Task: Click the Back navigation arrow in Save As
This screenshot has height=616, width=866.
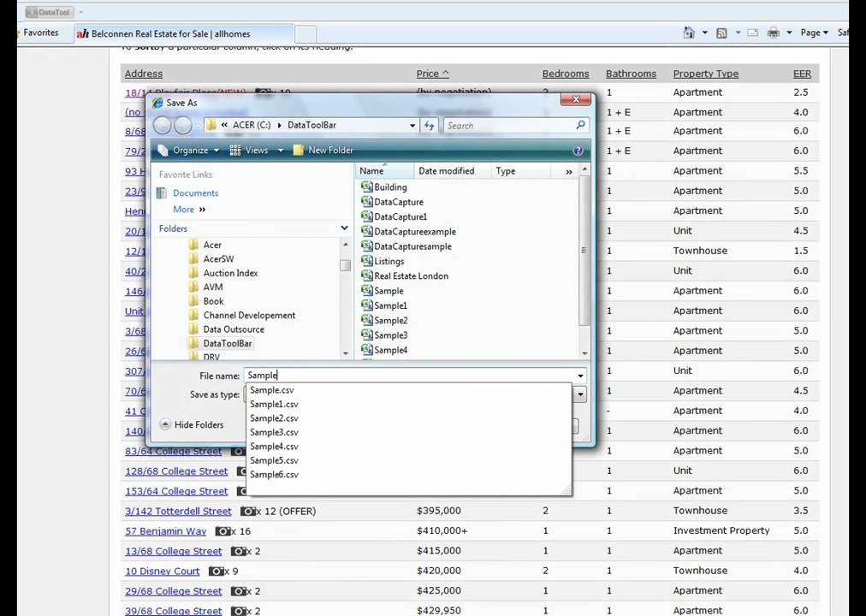Action: click(x=162, y=125)
